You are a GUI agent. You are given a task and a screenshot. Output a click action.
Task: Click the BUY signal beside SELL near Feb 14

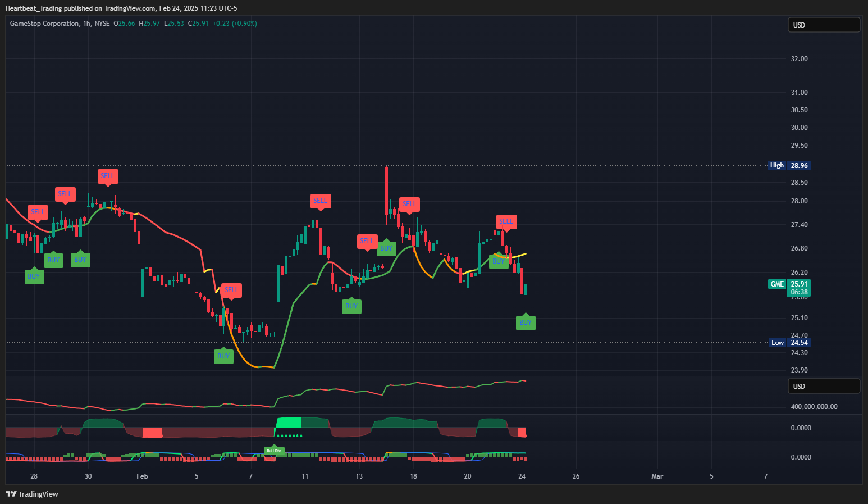[x=386, y=248]
